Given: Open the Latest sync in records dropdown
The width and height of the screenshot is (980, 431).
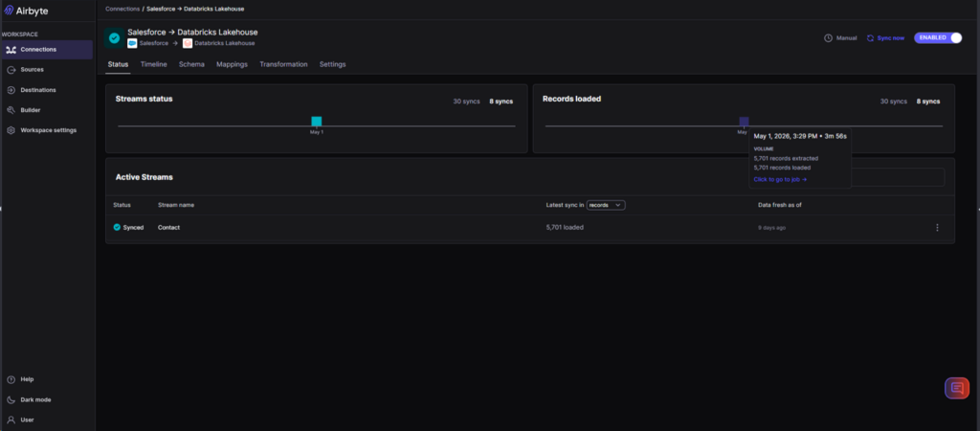Looking at the screenshot, I should [606, 205].
